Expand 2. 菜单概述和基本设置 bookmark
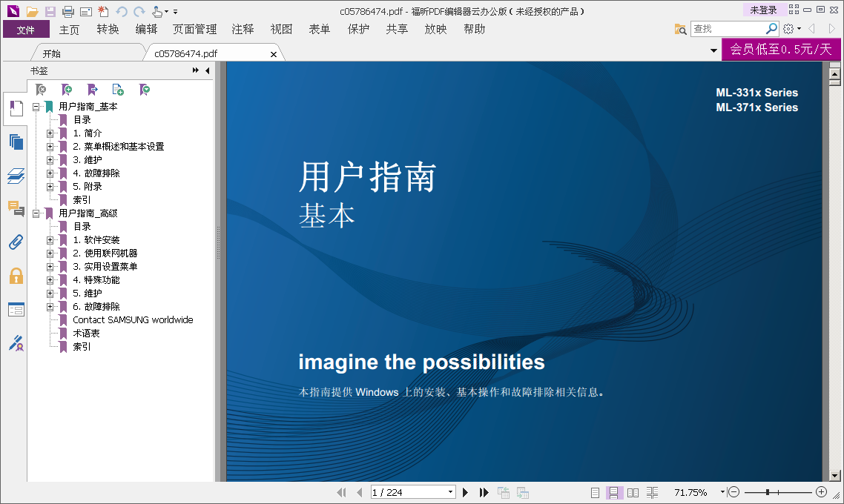The width and height of the screenshot is (844, 504). coord(50,146)
